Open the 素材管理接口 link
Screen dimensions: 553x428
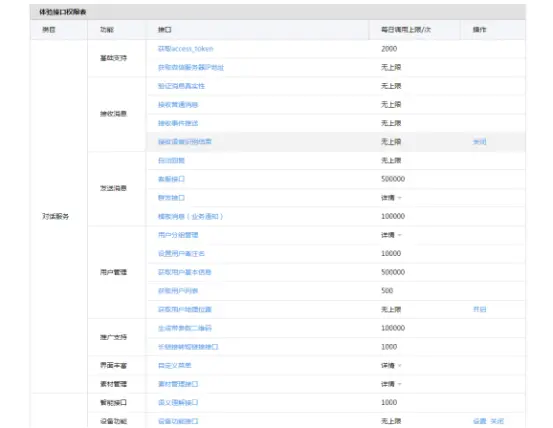point(178,384)
